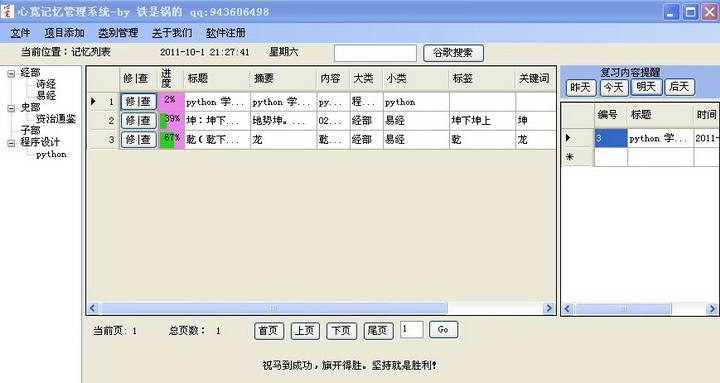Image resolution: width=720 pixels, height=383 pixels.
Task: Click the 内容 column header
Action: click(x=333, y=79)
